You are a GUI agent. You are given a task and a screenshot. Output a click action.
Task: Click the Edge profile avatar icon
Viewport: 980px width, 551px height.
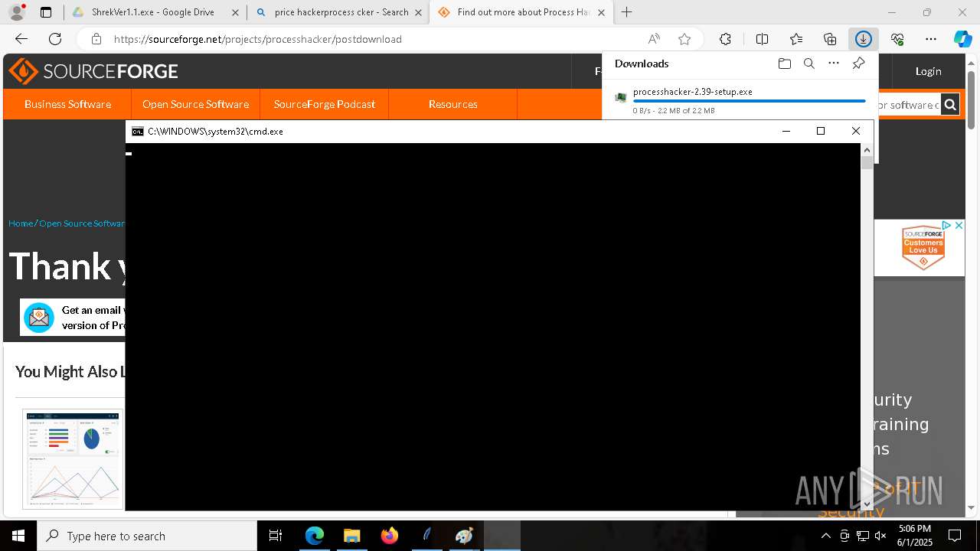(x=17, y=12)
